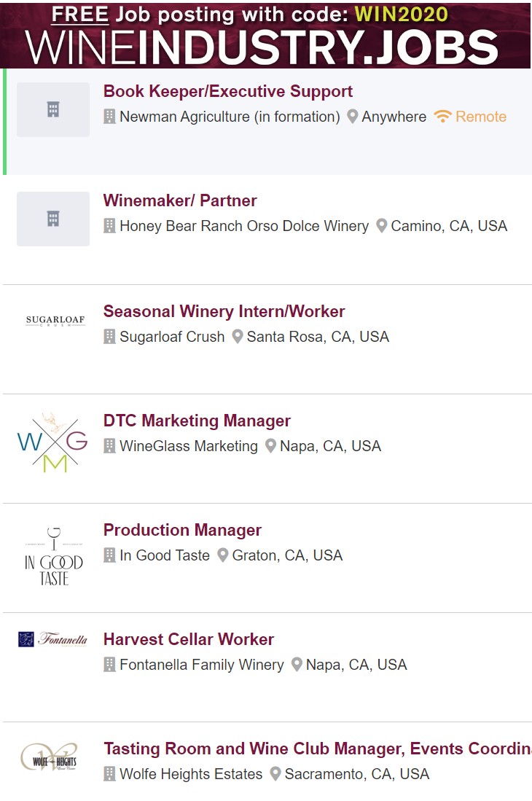The height and width of the screenshot is (801, 532).
Task: Click the WGM WineGlass Marketing logo
Action: tap(52, 444)
